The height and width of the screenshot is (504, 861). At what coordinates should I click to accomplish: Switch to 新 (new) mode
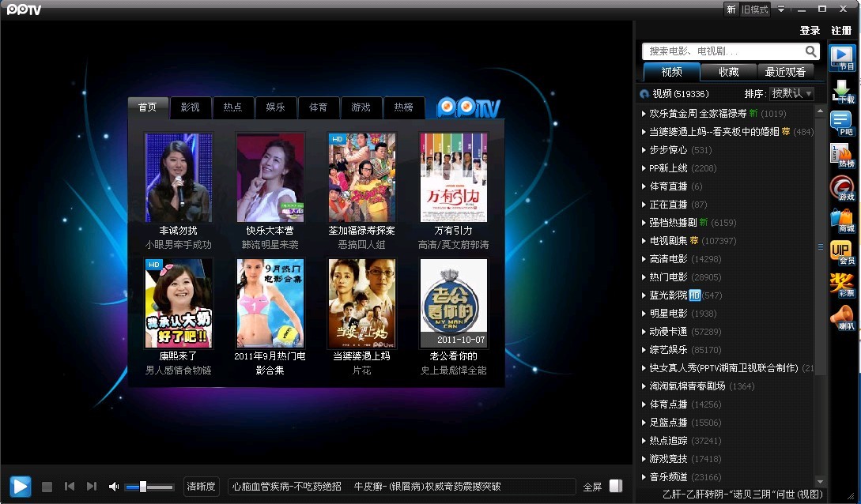click(x=731, y=9)
